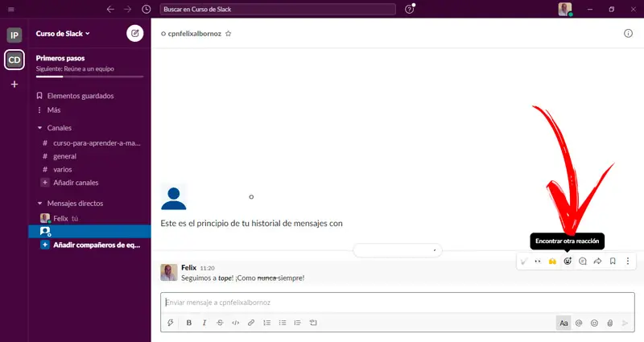Image resolution: width=644 pixels, height=342 pixels.
Task: Click the 11:20 message timestamp
Action: pyautogui.click(x=208, y=268)
